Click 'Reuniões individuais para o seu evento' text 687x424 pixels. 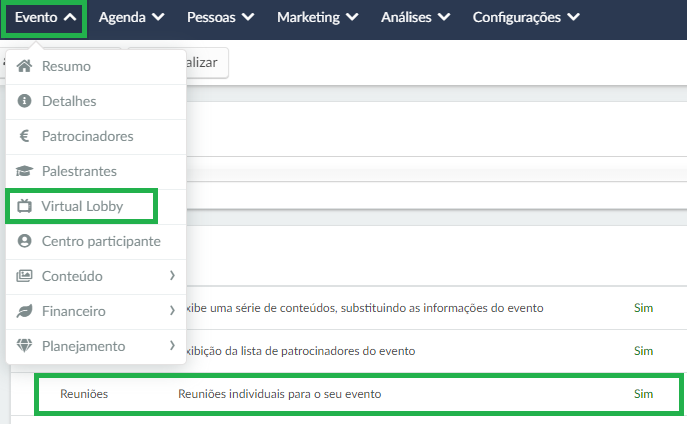(x=280, y=394)
